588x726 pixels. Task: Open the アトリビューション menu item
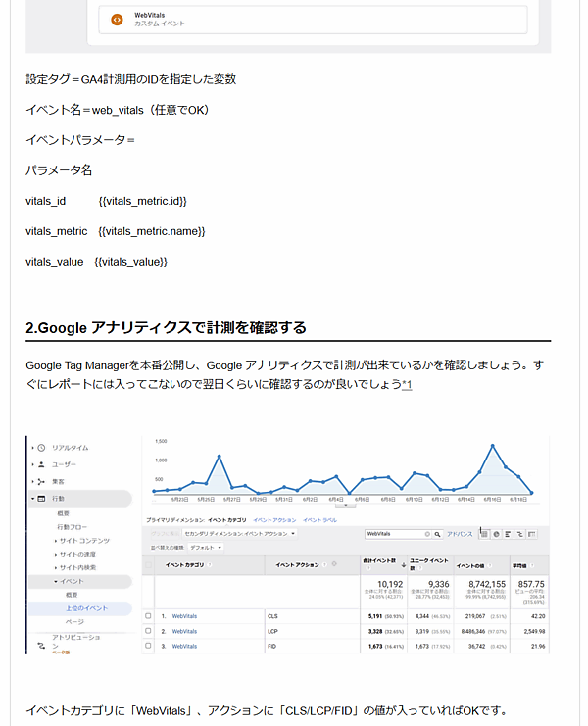[75, 642]
